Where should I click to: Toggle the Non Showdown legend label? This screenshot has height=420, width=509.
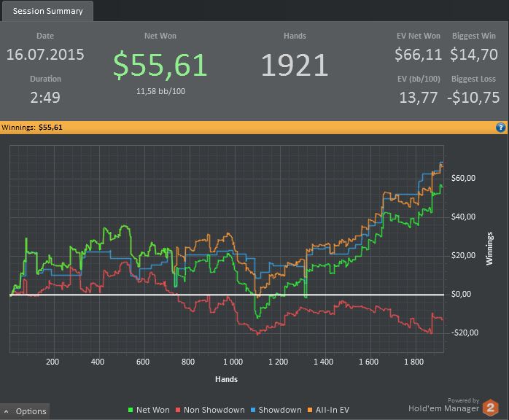click(x=214, y=410)
